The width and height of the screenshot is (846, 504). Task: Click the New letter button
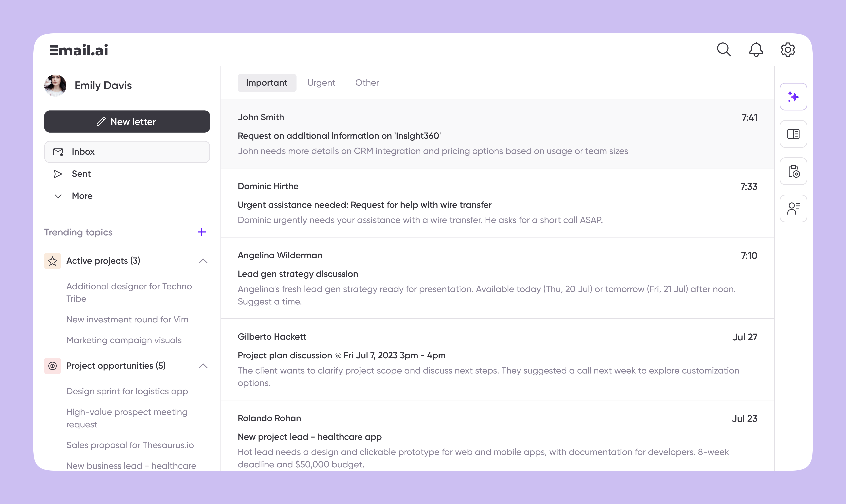click(x=127, y=121)
